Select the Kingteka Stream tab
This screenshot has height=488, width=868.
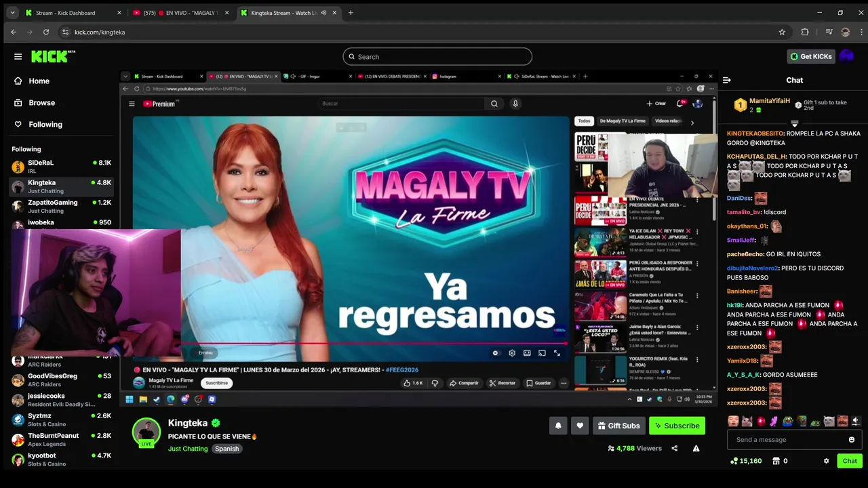point(288,13)
